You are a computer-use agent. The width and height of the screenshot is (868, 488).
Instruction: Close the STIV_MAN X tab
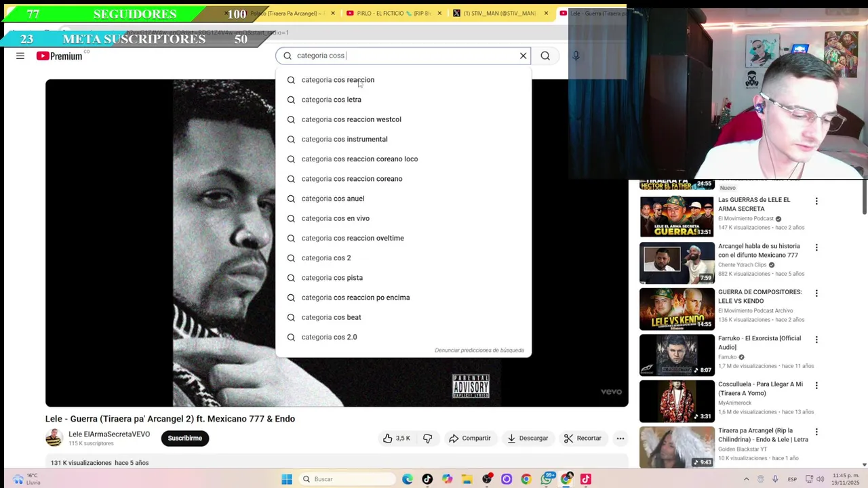(547, 13)
